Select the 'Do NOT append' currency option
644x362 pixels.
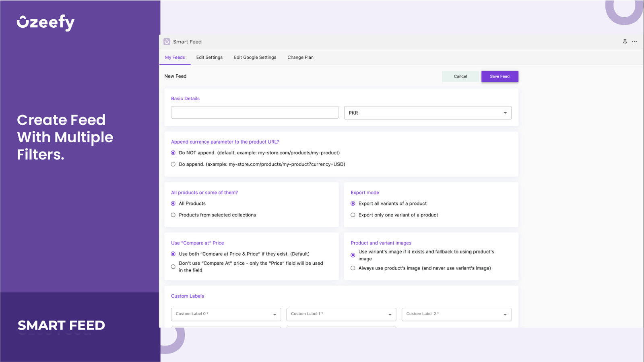[173, 153]
